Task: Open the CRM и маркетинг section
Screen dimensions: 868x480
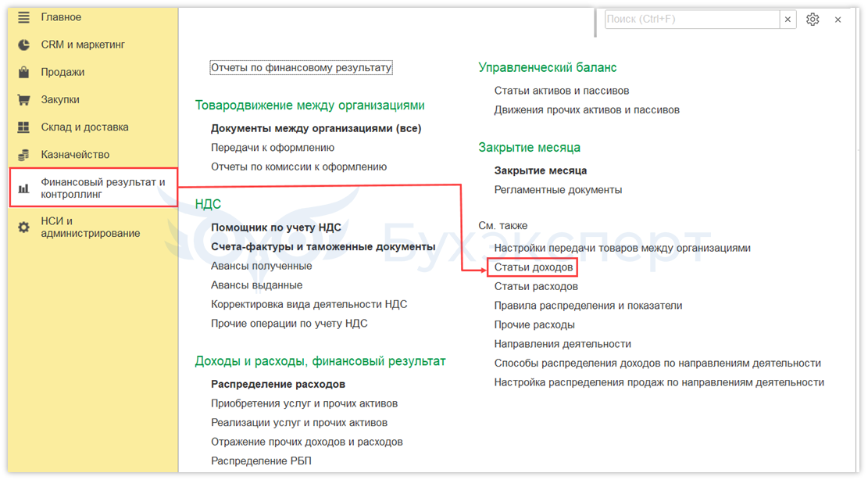Action: [x=83, y=45]
